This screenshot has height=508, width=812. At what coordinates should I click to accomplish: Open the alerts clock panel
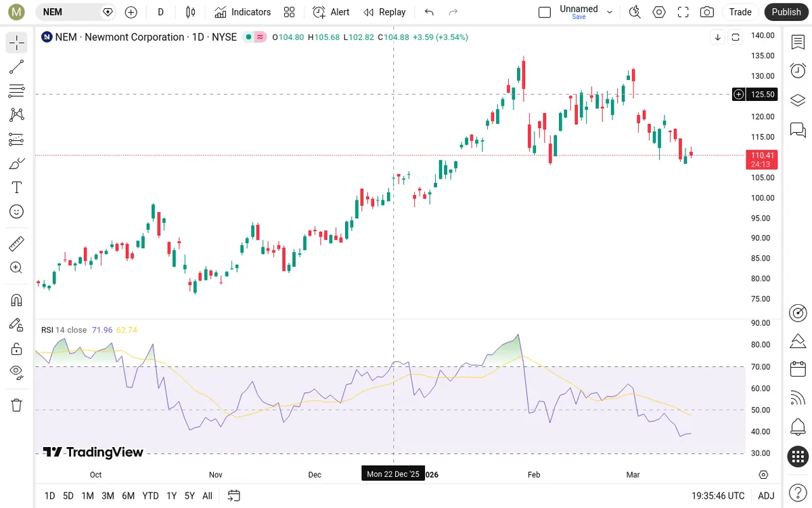(x=798, y=70)
